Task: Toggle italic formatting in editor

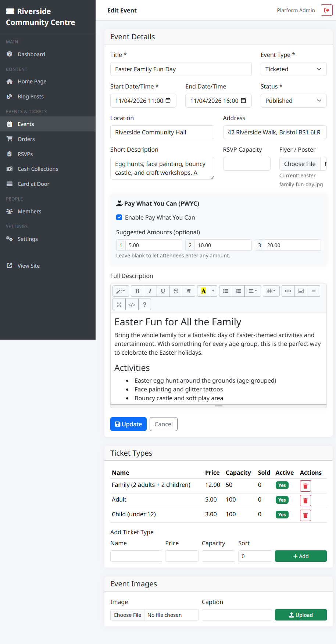Action: pos(150,291)
